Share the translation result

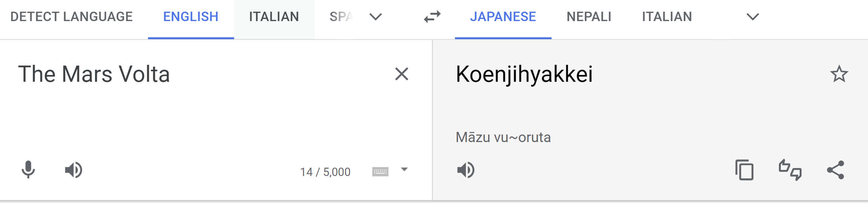(x=836, y=170)
